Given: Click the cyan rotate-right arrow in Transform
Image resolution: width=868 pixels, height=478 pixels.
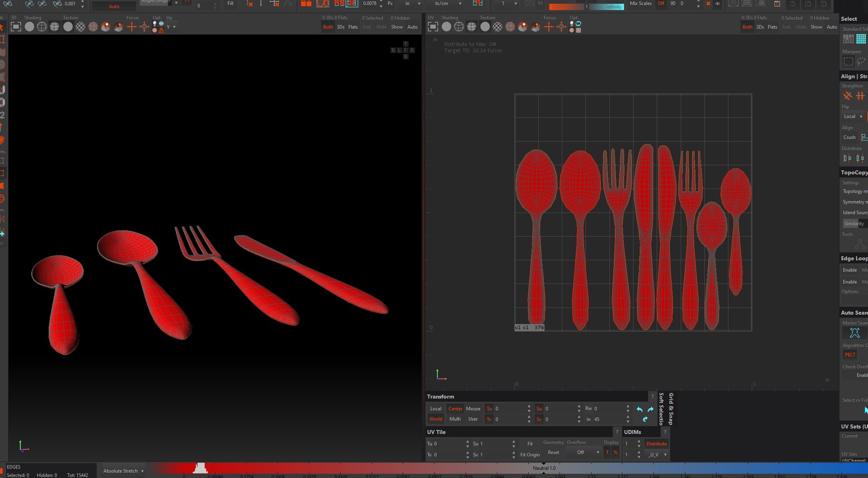Looking at the screenshot, I should pyautogui.click(x=651, y=409).
